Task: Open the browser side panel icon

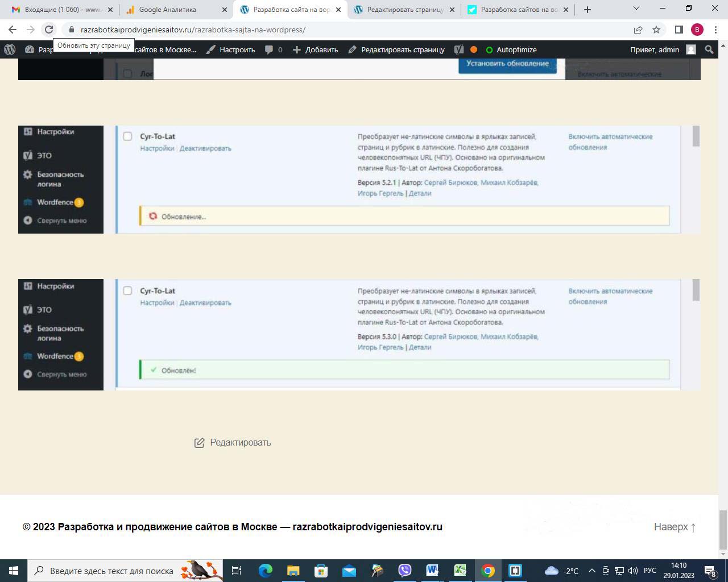Action: [x=679, y=30]
